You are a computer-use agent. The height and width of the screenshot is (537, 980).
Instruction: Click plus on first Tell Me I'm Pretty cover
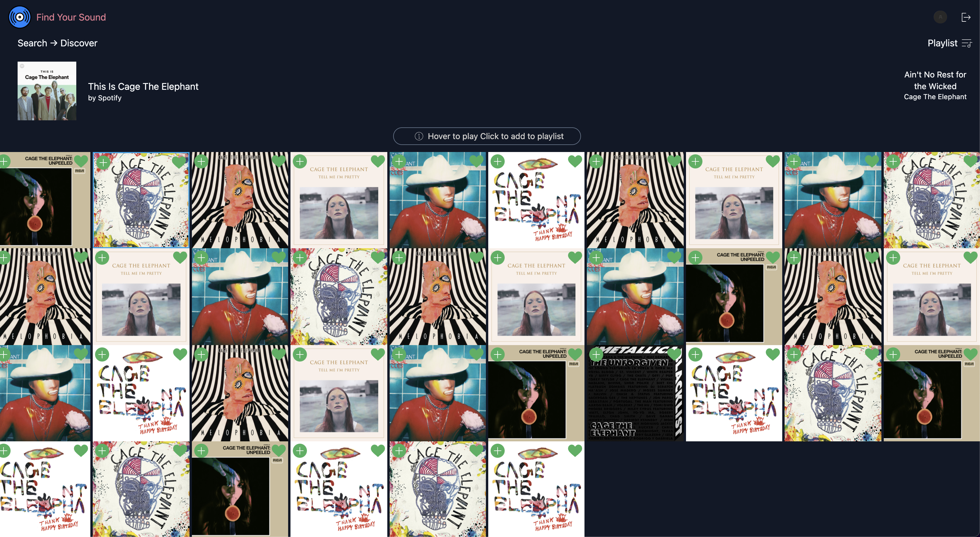click(300, 161)
